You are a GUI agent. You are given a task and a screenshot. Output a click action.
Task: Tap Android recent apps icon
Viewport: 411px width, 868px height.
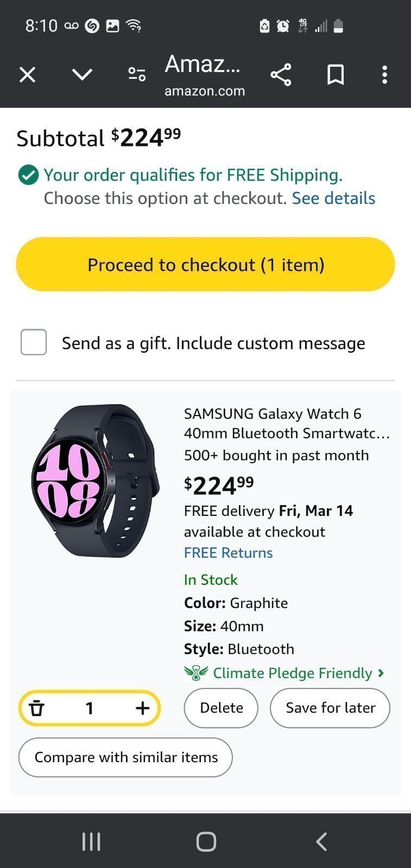pos(91,841)
